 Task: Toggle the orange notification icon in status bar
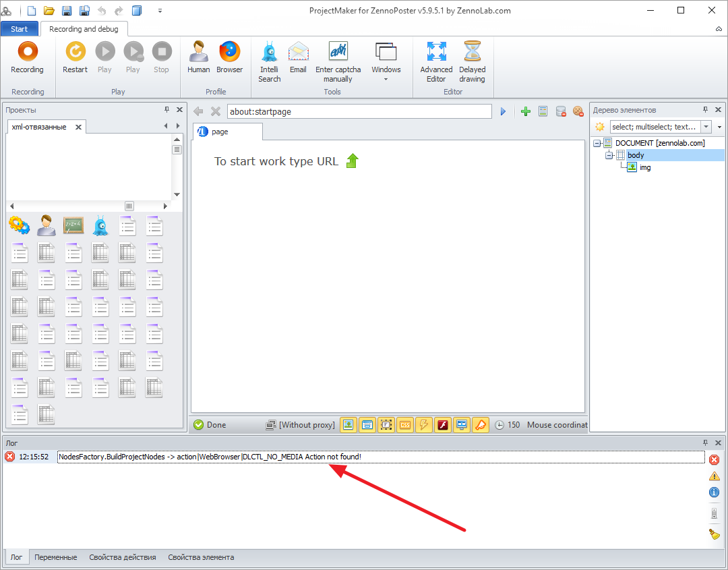point(481,424)
